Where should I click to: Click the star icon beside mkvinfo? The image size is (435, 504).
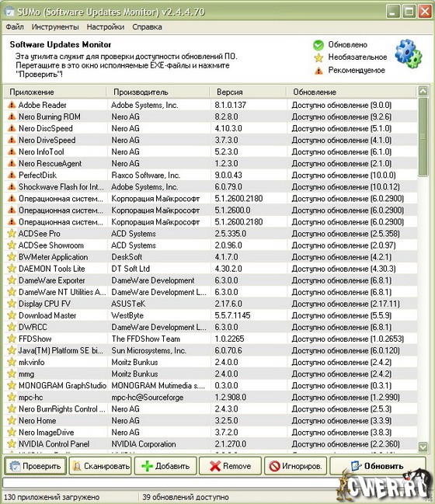(12, 362)
